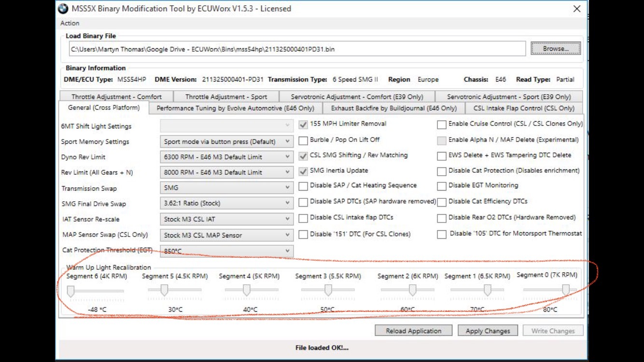The image size is (644, 362).
Task: Check Disable '105' DTC for Motorsport Thermostat
Action: coord(442,235)
